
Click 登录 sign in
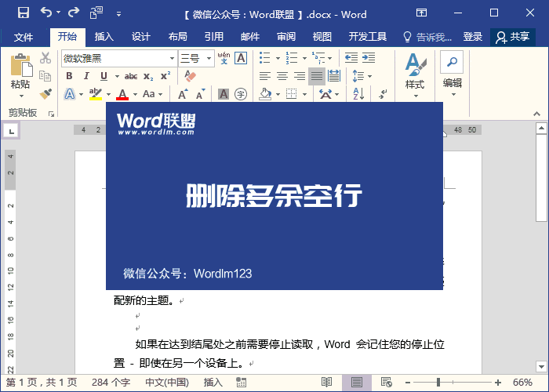[x=473, y=37]
